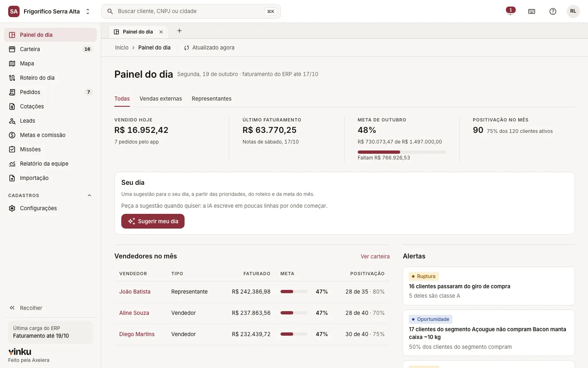Open seller João Batista
588x368 pixels.
tap(135, 292)
